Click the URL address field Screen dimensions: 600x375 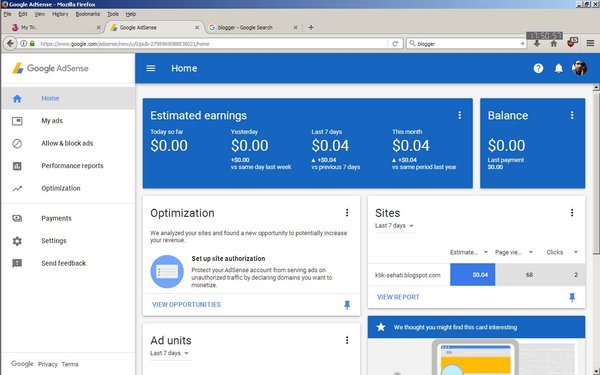click(x=212, y=44)
